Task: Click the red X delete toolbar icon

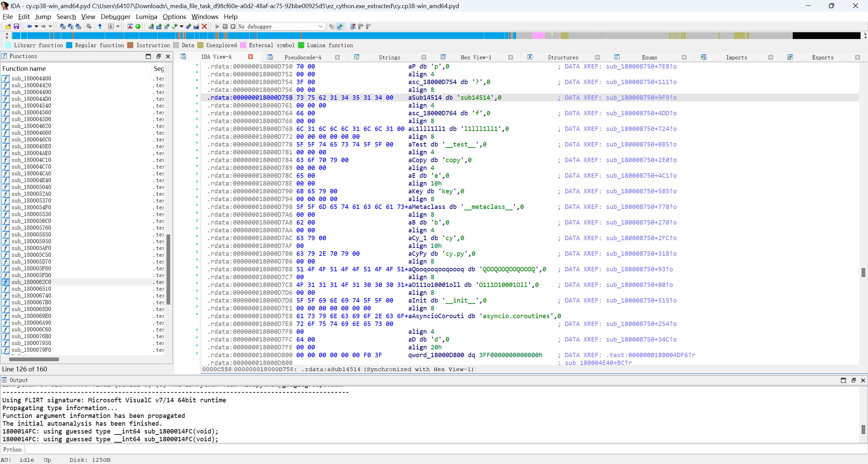Action: click(x=204, y=26)
